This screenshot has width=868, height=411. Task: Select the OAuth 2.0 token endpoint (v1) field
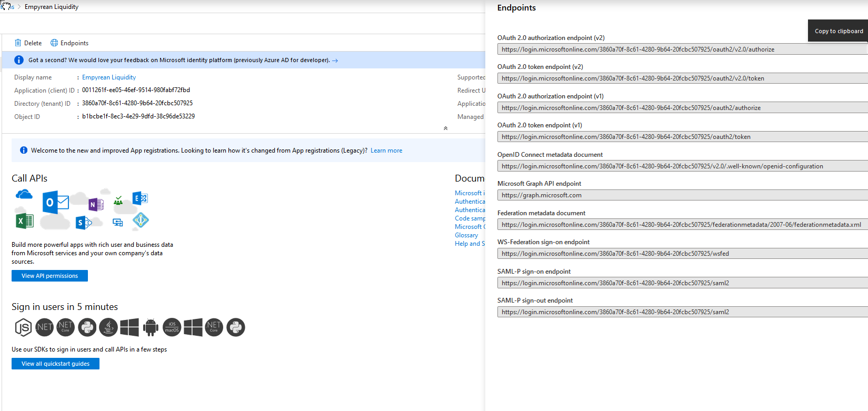(x=682, y=137)
